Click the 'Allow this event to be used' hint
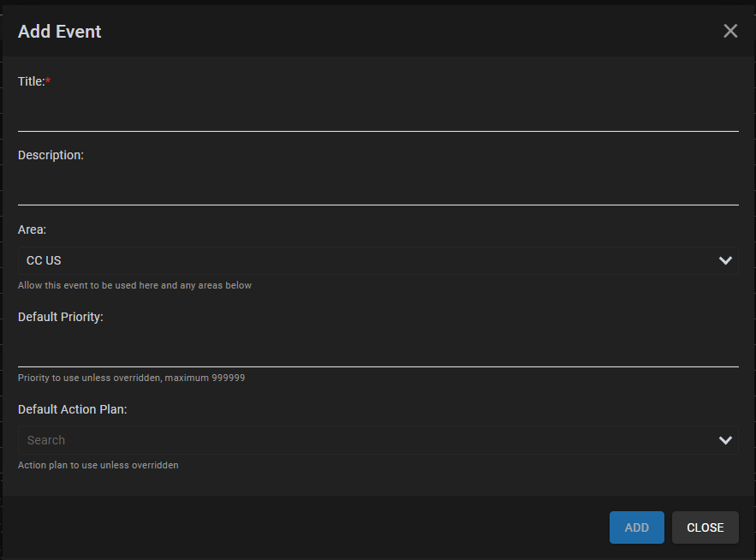 click(x=134, y=285)
